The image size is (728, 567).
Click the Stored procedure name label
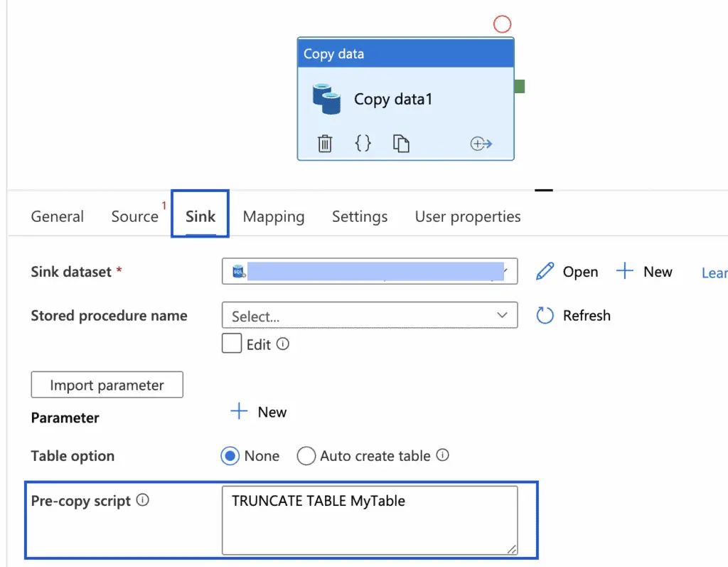pos(109,316)
